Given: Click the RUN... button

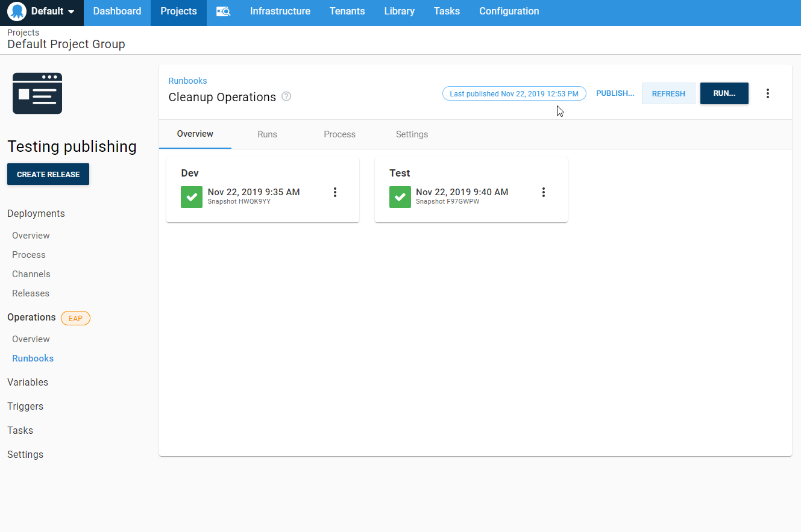Looking at the screenshot, I should tap(724, 93).
